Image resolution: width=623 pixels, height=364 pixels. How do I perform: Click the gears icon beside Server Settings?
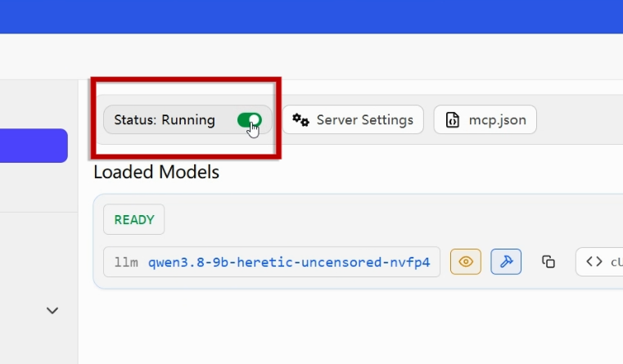[x=300, y=120]
